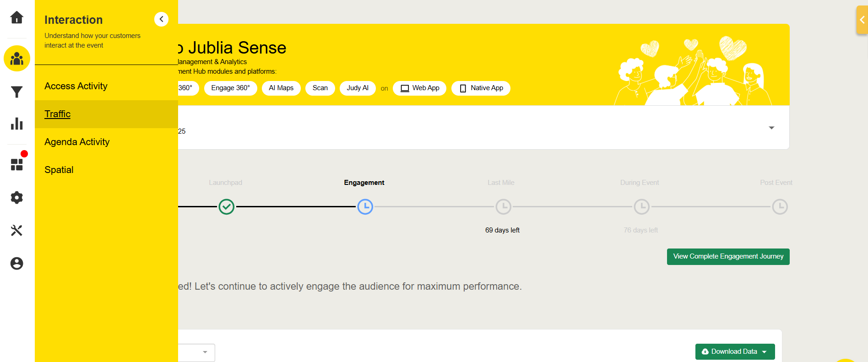Select the Native App platform chip
The image size is (868, 362).
[x=481, y=88]
